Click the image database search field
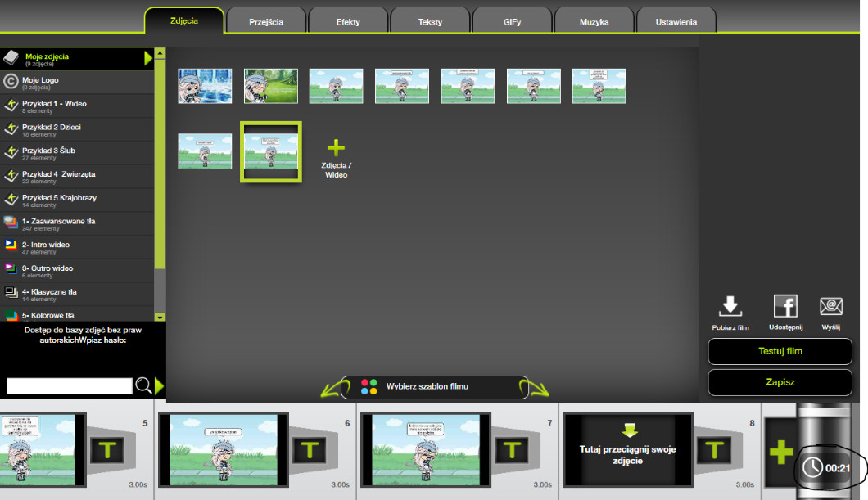 click(69, 386)
